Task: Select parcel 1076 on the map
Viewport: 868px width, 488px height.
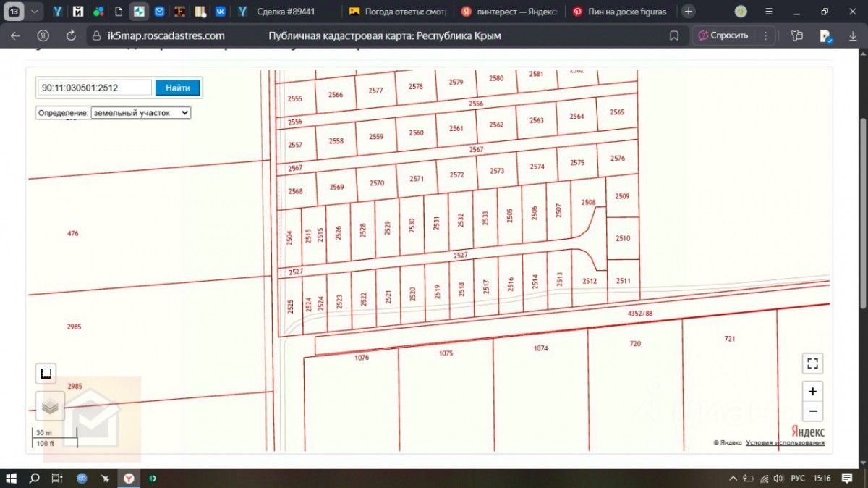Action: point(362,358)
